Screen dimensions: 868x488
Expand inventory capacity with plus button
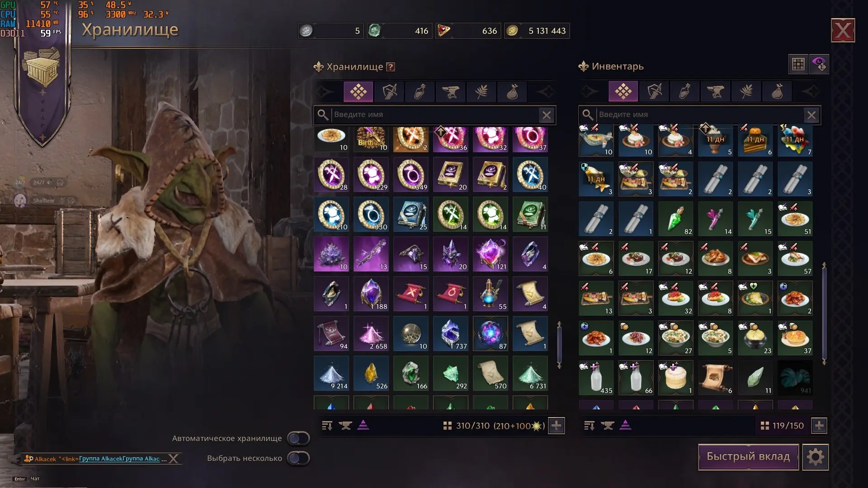point(819,426)
